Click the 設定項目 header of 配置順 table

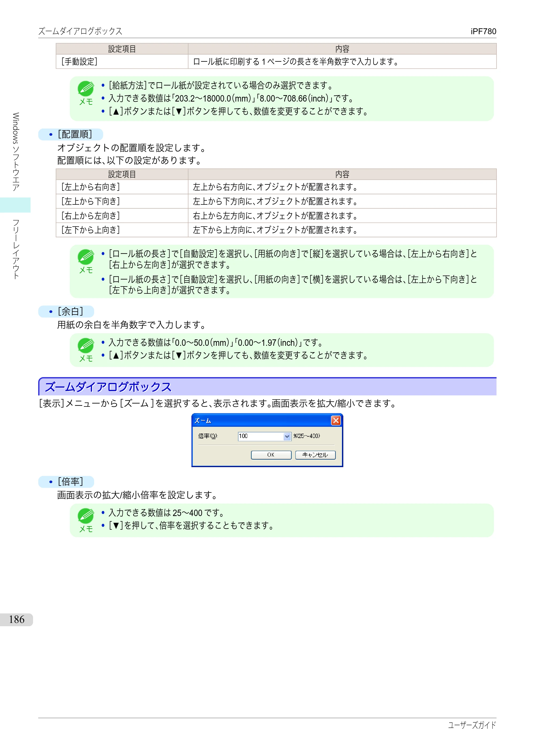122,174
